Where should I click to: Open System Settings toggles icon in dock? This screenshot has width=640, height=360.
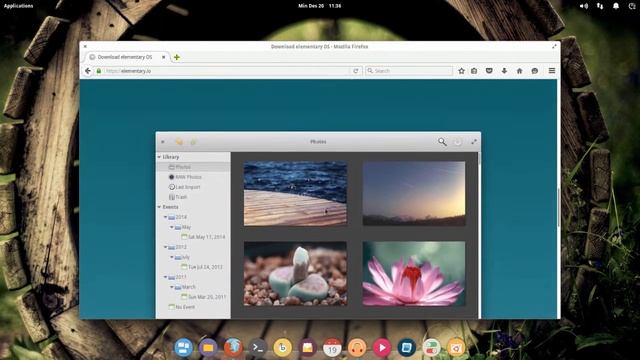[431, 348]
